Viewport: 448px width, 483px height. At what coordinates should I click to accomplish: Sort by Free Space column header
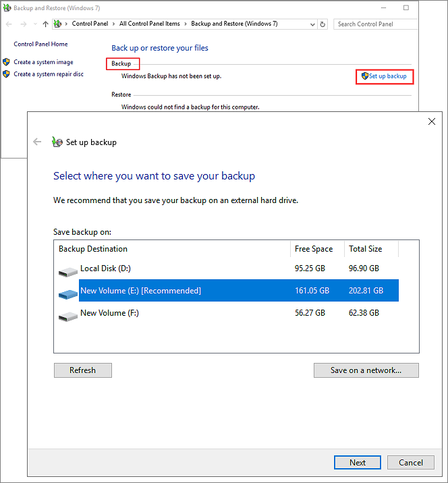316,249
